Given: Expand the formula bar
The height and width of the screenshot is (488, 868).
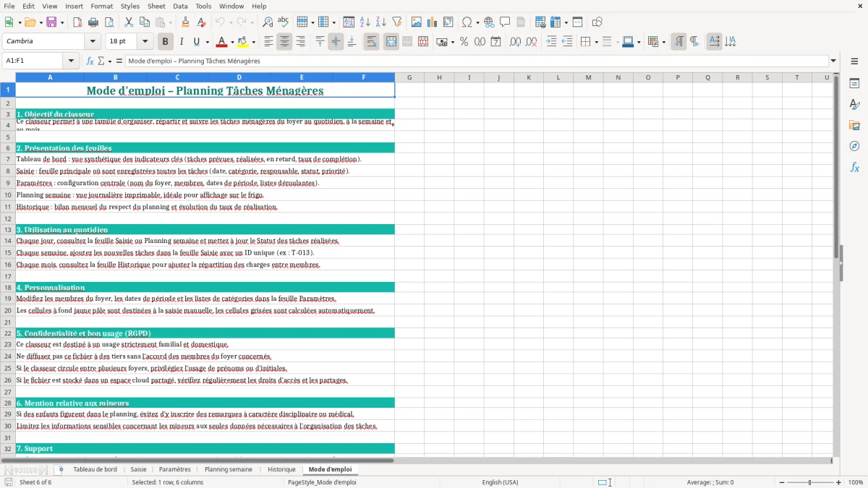Looking at the screenshot, I should pos(833,61).
